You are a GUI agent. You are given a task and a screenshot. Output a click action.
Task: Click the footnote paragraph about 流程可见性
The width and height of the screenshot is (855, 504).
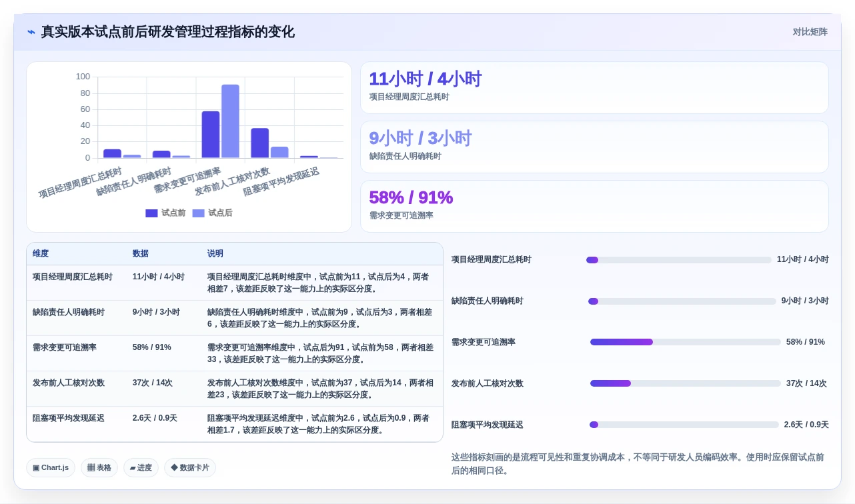[x=640, y=464]
